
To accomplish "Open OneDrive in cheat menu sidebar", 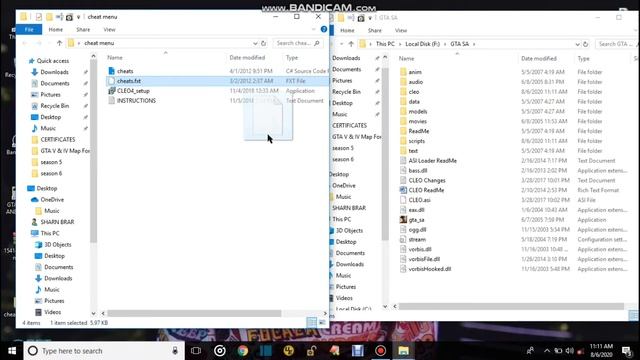I will tap(52, 200).
